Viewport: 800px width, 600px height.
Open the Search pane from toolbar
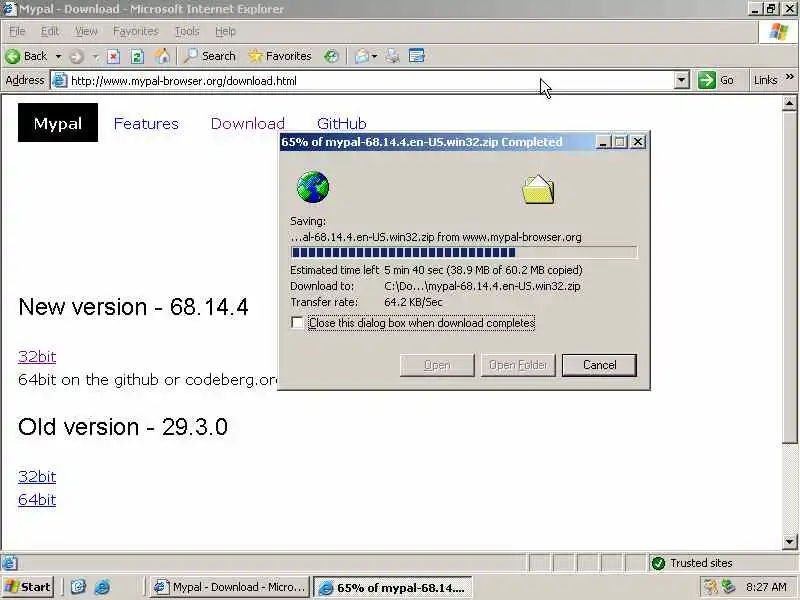210,56
